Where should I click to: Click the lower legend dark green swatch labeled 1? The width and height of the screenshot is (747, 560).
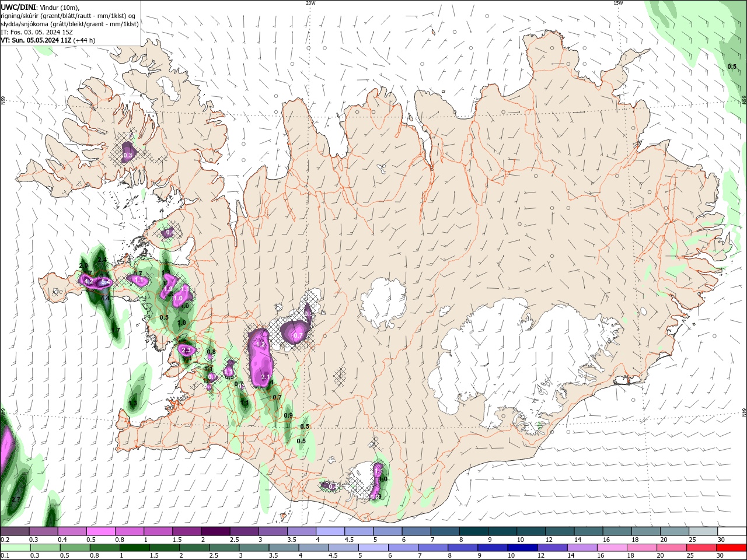(134, 548)
